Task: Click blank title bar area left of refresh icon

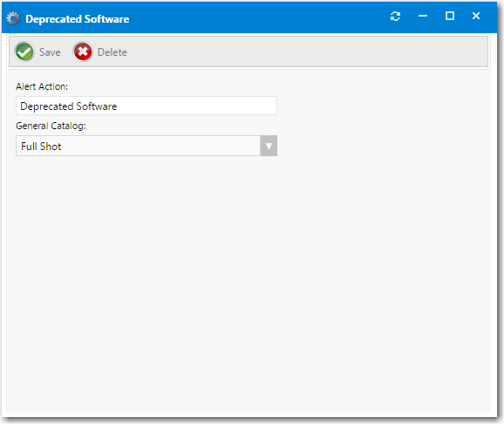Action: [257, 17]
